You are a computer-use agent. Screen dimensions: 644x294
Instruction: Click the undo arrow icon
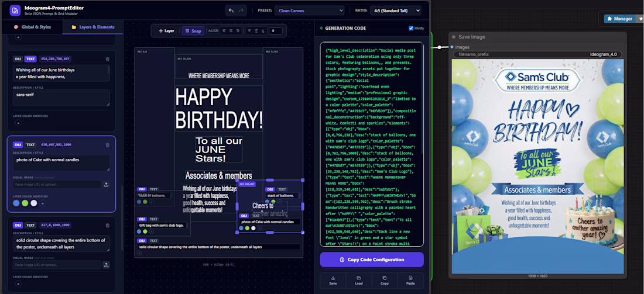(231, 11)
